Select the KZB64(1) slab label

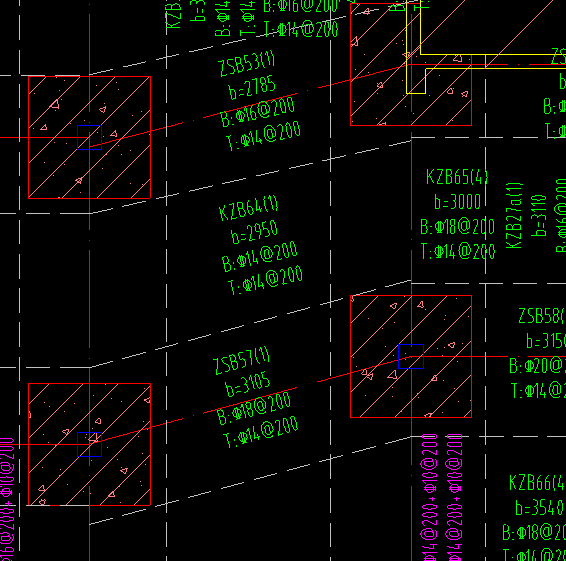[x=249, y=209]
